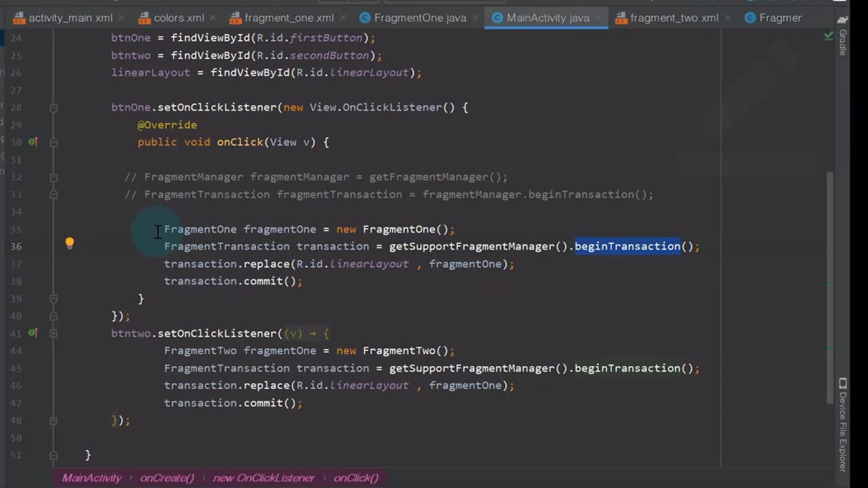Click 'transaction.replace' on line 37
Viewport: 868px width, 488px height.
click(x=226, y=264)
